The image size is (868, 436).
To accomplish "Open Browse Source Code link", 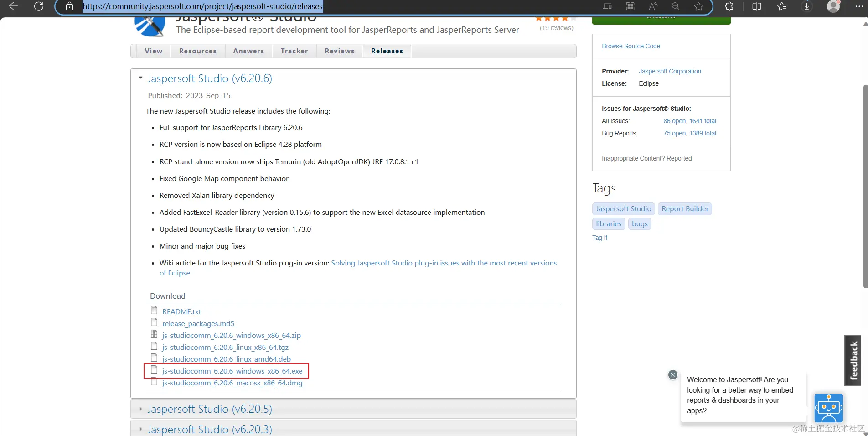I will tap(631, 46).
